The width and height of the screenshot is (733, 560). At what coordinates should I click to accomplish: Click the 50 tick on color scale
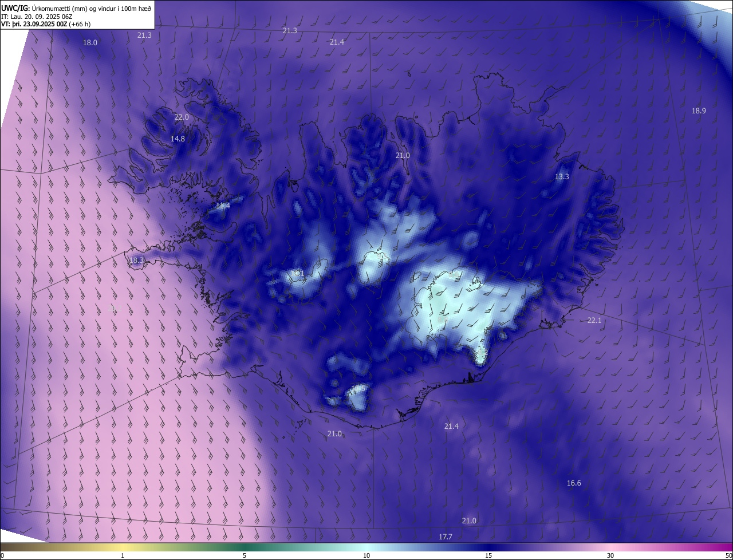(x=728, y=555)
